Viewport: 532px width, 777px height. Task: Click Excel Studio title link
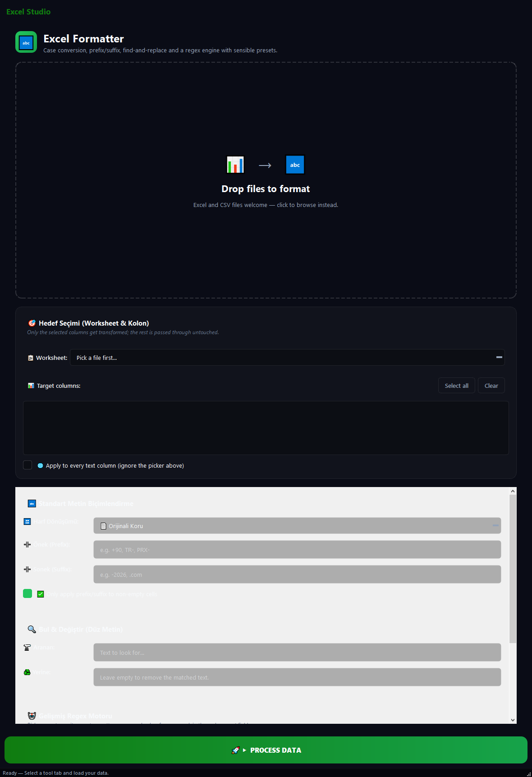(x=28, y=12)
